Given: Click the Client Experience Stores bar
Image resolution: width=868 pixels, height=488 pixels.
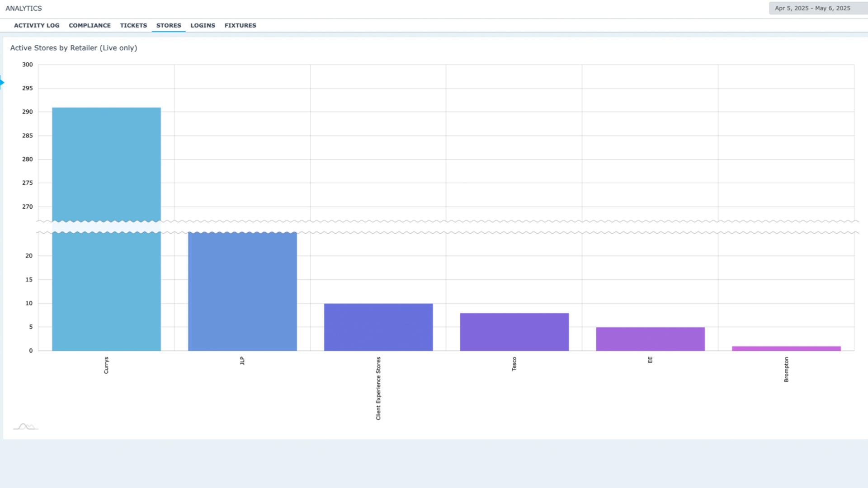Looking at the screenshot, I should click(x=378, y=327).
